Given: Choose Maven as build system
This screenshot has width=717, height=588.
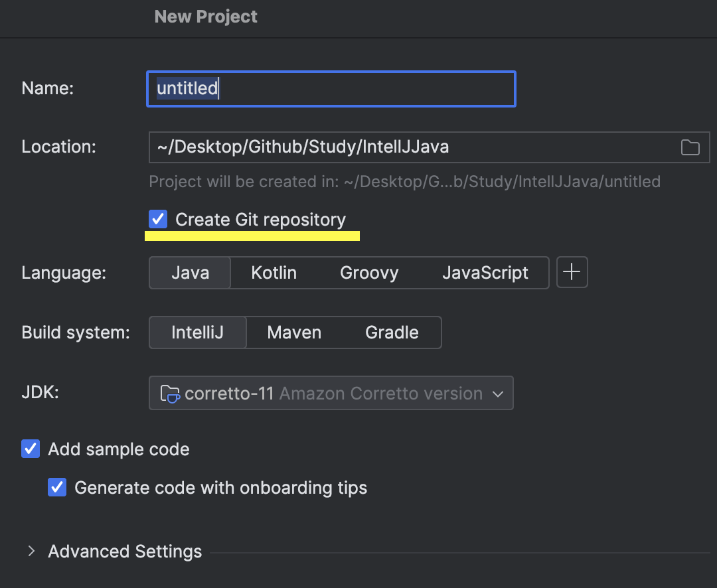Looking at the screenshot, I should [294, 332].
